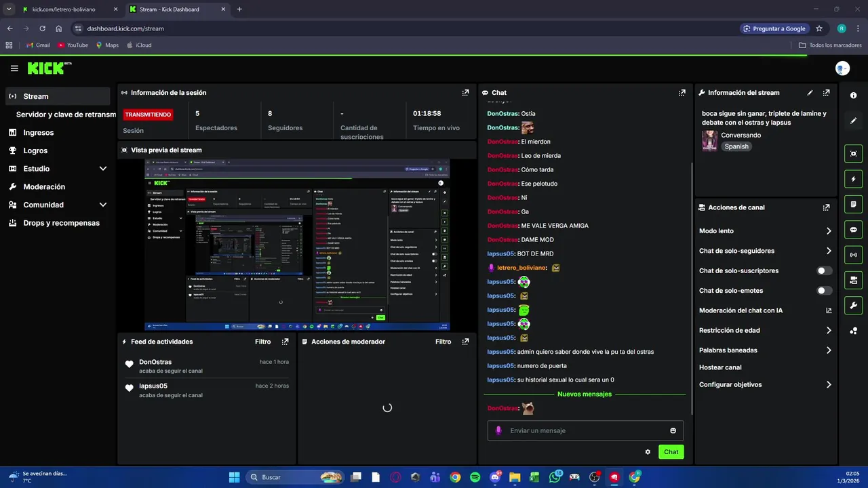Reload the page with the browser refresh icon
This screenshot has width=868, height=488.
coord(42,28)
